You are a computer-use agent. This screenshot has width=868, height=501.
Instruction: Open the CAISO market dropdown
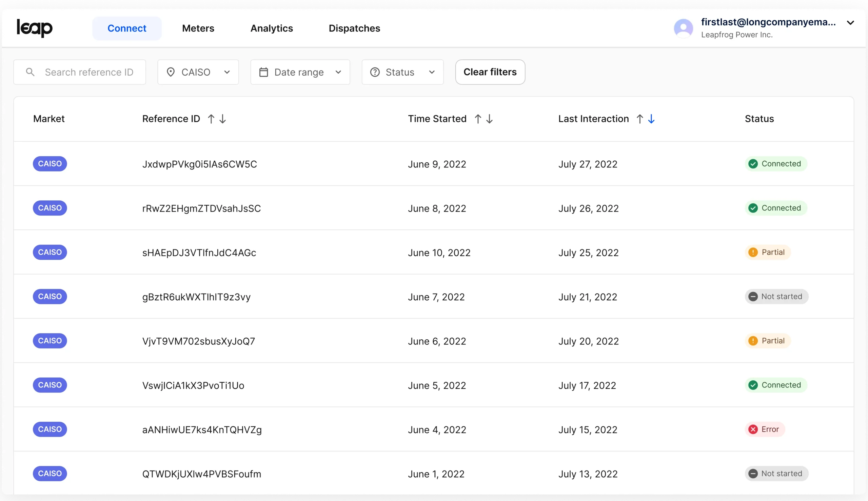tap(198, 72)
